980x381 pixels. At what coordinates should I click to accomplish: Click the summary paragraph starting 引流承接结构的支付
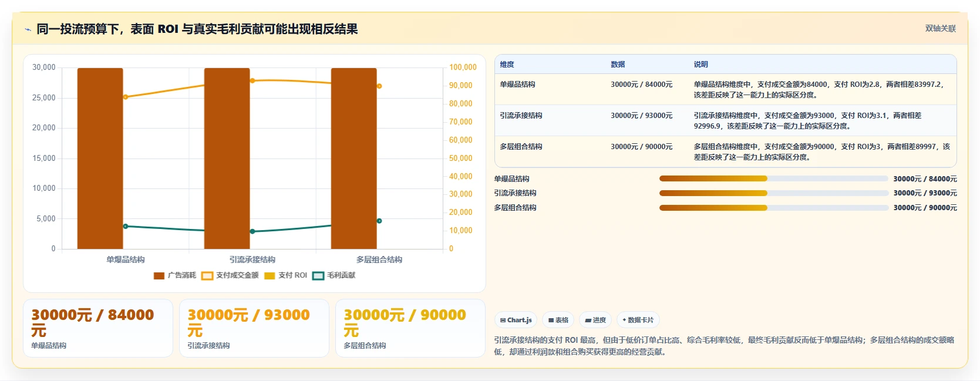click(724, 346)
